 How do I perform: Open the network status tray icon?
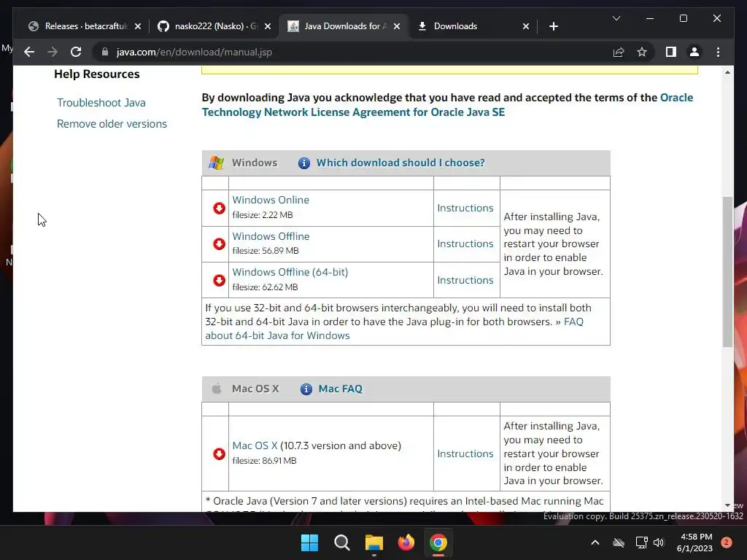click(641, 542)
